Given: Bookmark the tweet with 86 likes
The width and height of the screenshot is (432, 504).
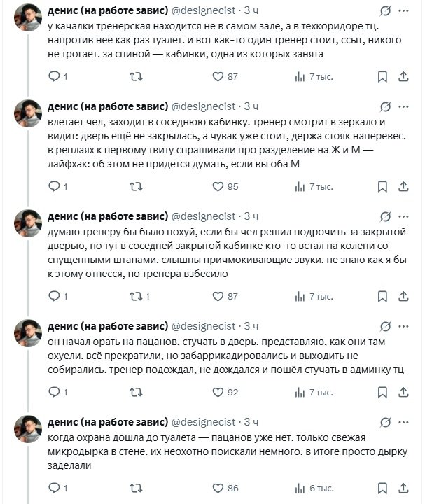Looking at the screenshot, I should pyautogui.click(x=382, y=488).
